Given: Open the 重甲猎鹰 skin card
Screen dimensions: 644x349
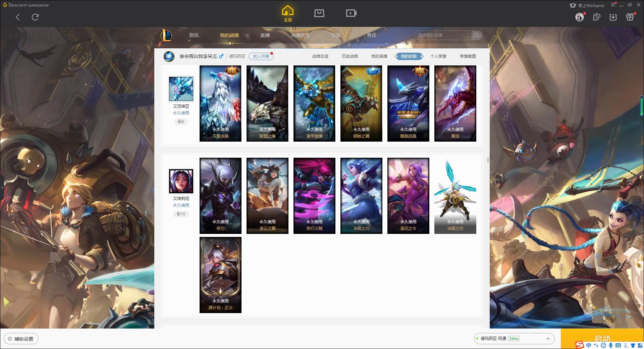Looking at the screenshot, I should click(314, 103).
